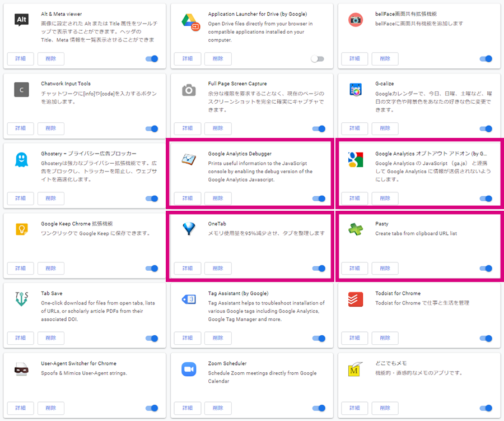Click 削除 on Tag Assistant card
504x421 pixels.
(x=218, y=338)
